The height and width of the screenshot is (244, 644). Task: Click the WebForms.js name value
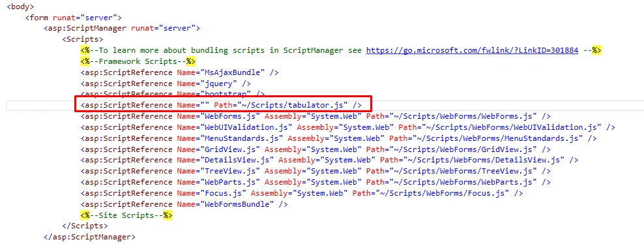(x=230, y=116)
